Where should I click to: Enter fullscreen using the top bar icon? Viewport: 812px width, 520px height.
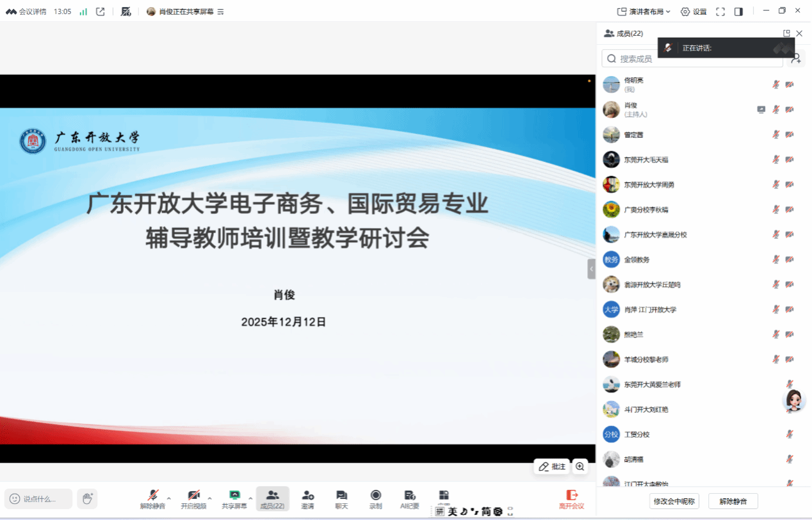point(720,12)
